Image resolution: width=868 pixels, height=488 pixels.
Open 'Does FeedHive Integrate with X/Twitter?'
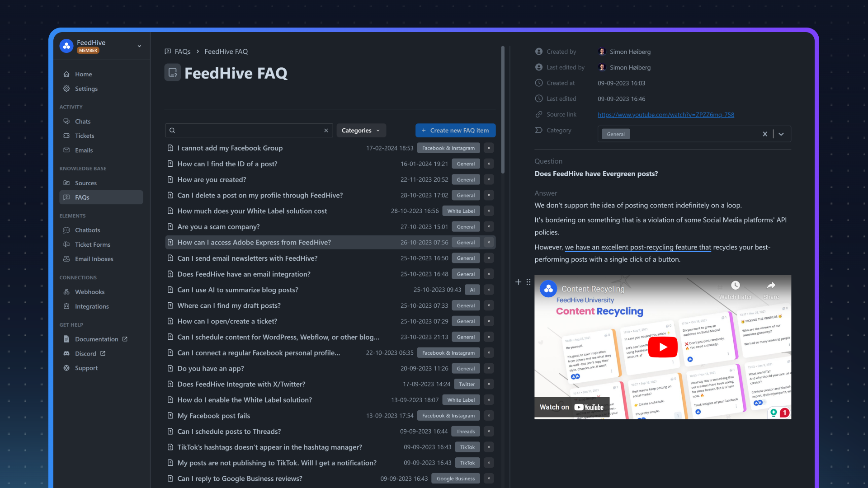pos(241,384)
